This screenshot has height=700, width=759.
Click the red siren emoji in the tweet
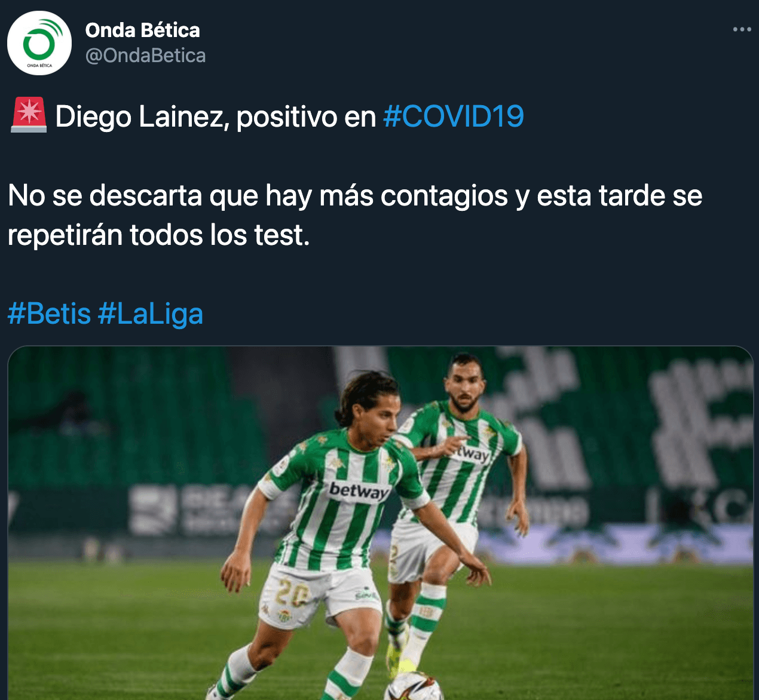coord(28,115)
